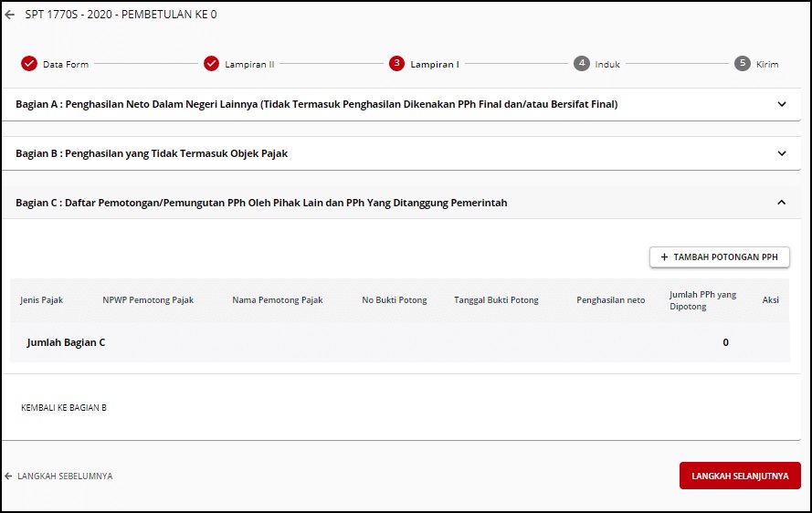The image size is (812, 513).
Task: Click the Lampiran II checkmark step icon
Action: tap(211, 64)
